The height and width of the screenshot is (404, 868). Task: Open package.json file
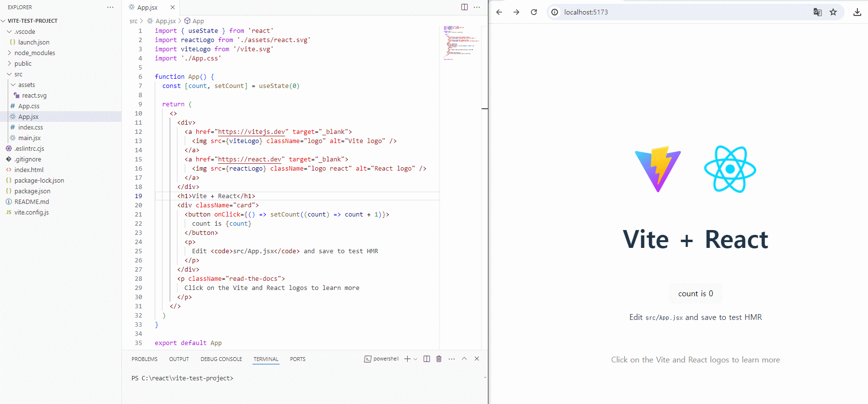(32, 191)
